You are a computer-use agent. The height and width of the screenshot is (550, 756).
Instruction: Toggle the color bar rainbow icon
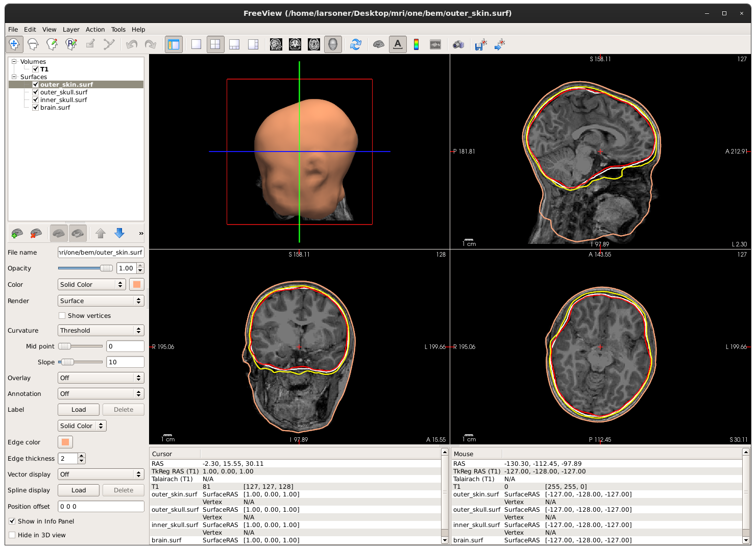416,44
